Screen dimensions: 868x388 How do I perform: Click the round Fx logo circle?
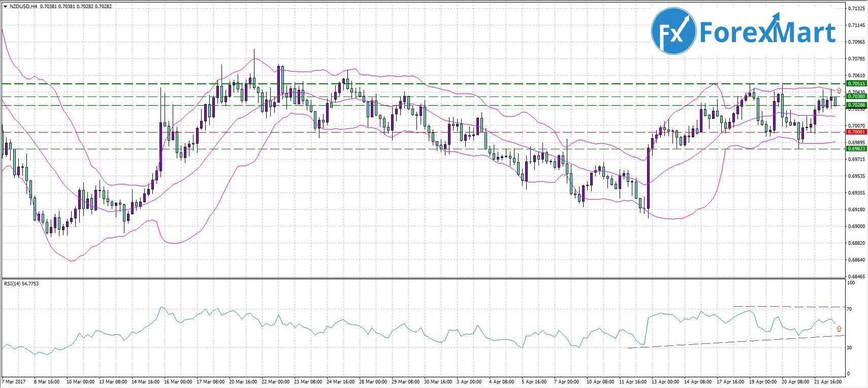coord(673,31)
